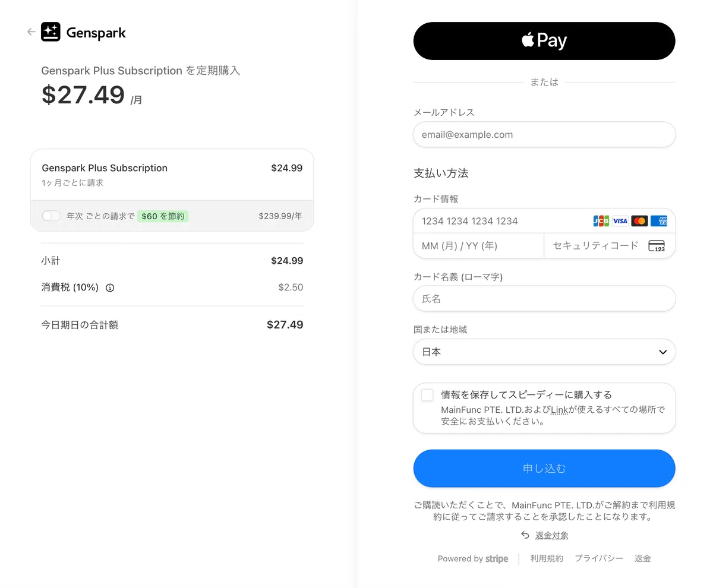Click the Visa card brand icon

pos(620,221)
